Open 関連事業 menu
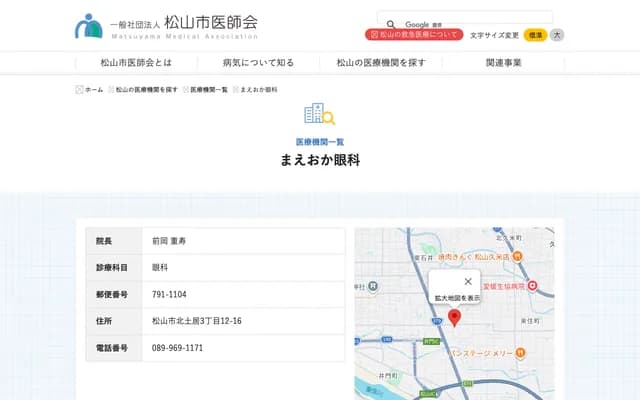 tap(503, 62)
